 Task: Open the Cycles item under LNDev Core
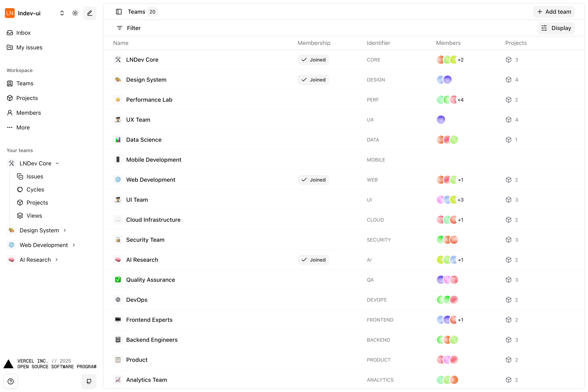pos(35,189)
